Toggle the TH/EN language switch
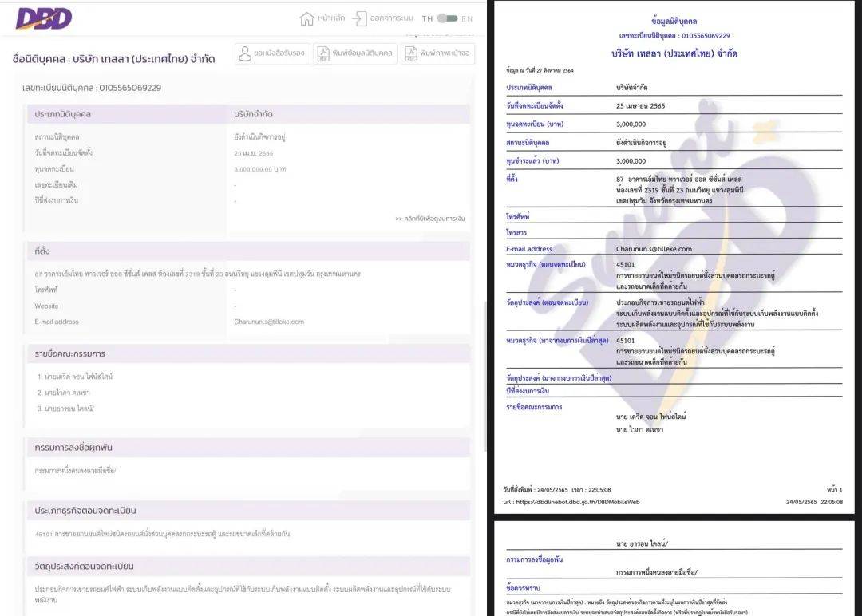This screenshot has height=616, width=862. tap(448, 18)
